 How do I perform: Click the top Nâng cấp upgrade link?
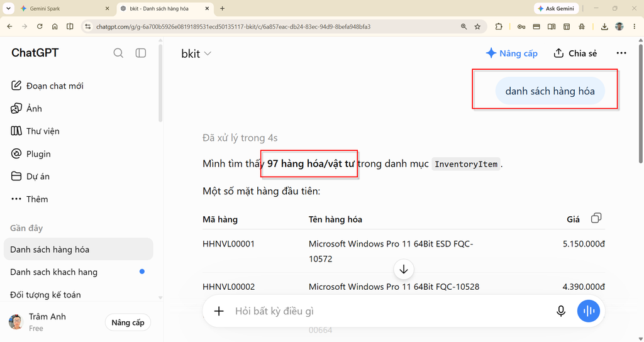tap(511, 53)
